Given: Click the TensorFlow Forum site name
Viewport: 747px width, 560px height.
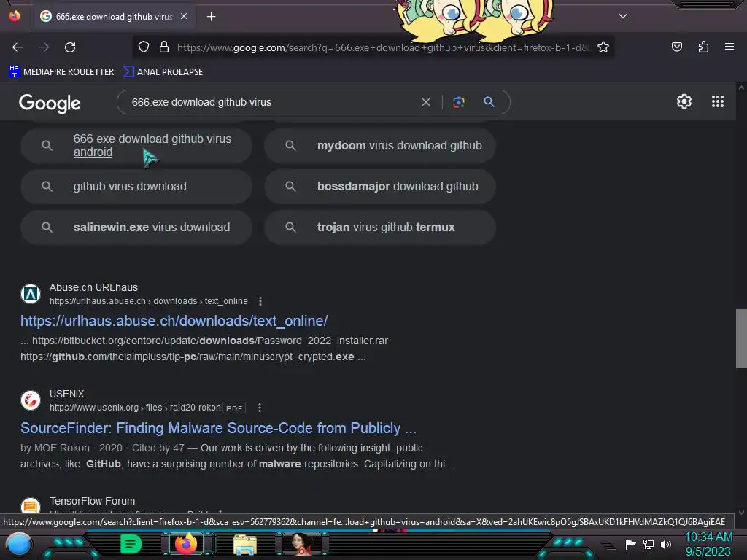Looking at the screenshot, I should click(x=93, y=501).
